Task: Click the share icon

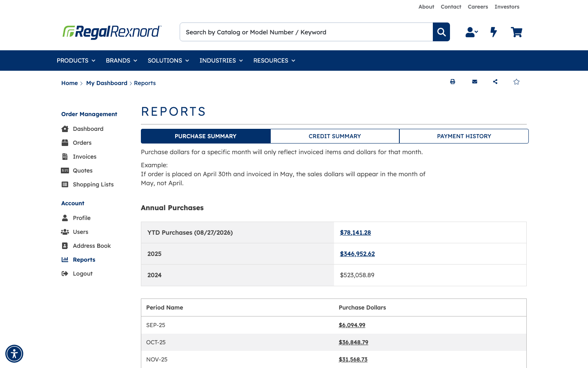Action: [495, 82]
